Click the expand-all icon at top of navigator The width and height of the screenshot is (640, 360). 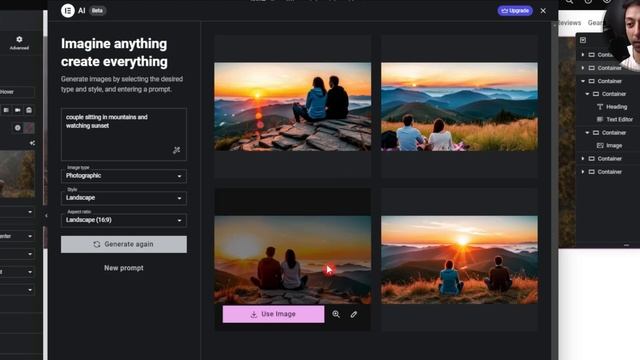[x=583, y=40]
